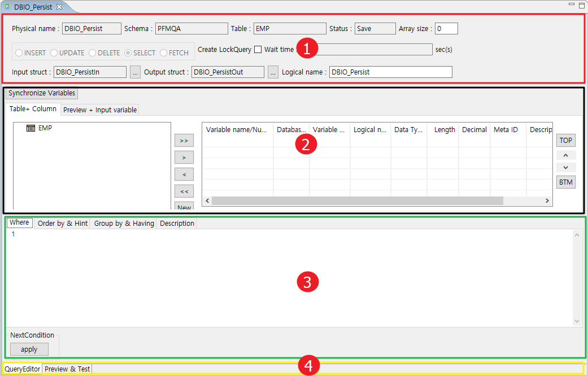This screenshot has height=376, width=588.
Task: Click the move right > arrow button
Action: [184, 158]
